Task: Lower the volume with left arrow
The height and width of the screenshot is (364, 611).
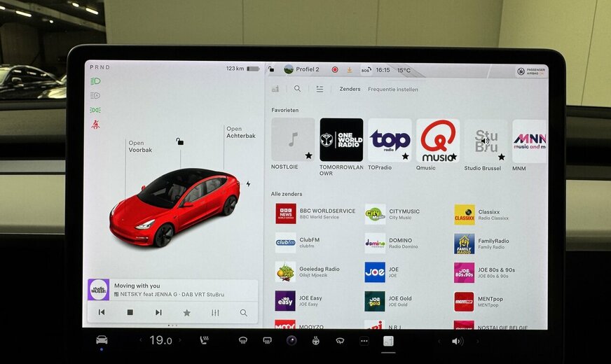Action: coord(439,342)
